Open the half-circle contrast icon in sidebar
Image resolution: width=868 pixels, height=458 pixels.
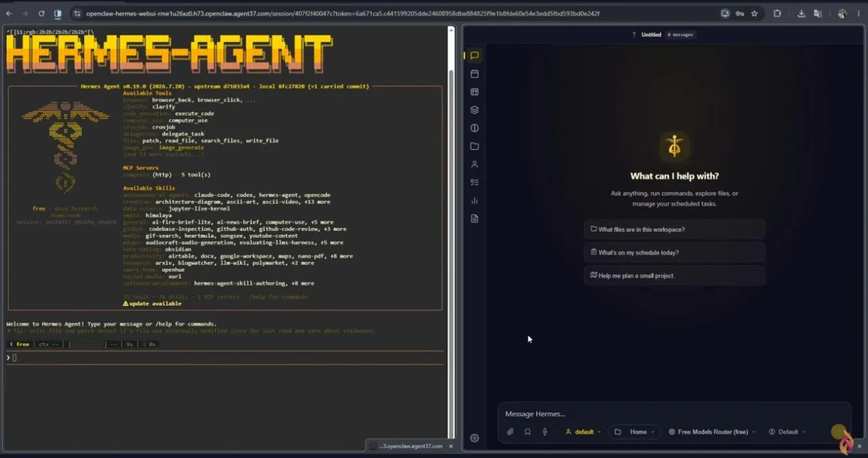[x=475, y=128]
